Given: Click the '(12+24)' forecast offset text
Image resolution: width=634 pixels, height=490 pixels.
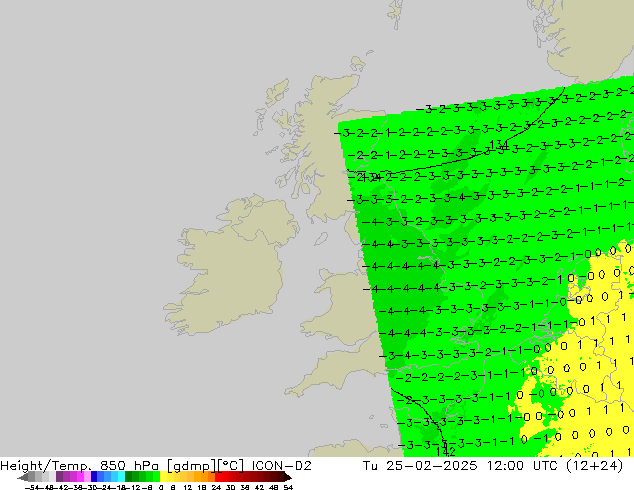Looking at the screenshot, I should [x=594, y=466].
